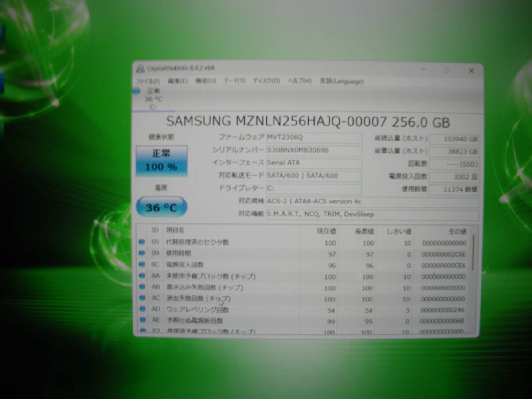Click the status dot for attribute 0C
Viewport: 532px width, 399px height.
[x=142, y=265]
